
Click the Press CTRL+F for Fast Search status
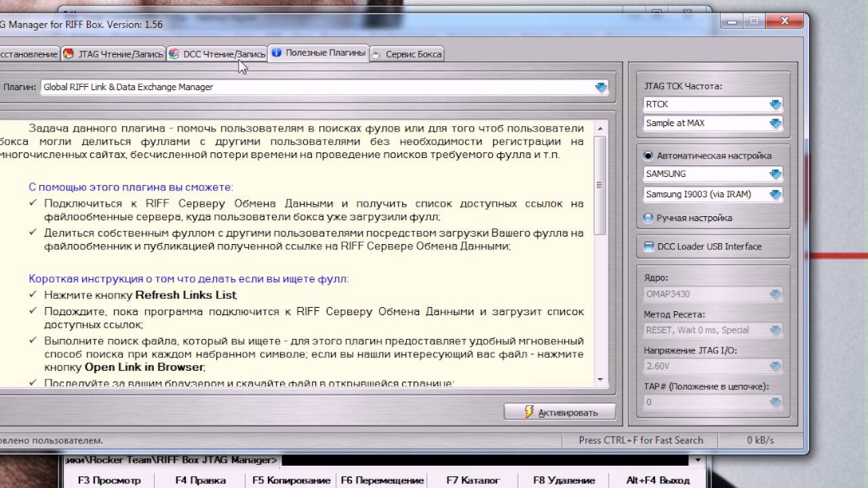tap(641, 440)
